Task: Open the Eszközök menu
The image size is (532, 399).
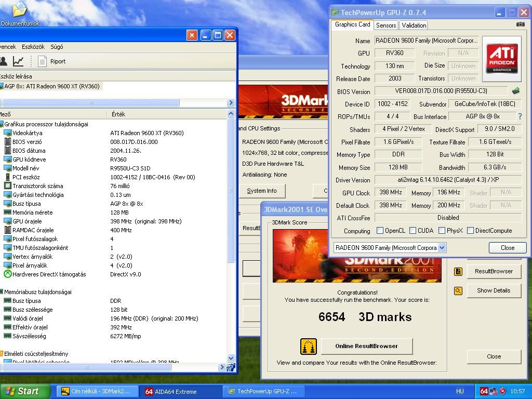Action: click(33, 47)
